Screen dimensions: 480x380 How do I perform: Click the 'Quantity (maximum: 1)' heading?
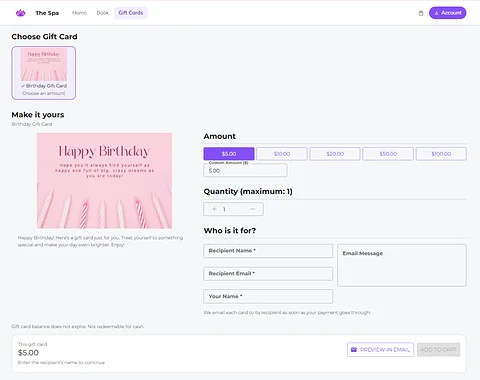[248, 191]
